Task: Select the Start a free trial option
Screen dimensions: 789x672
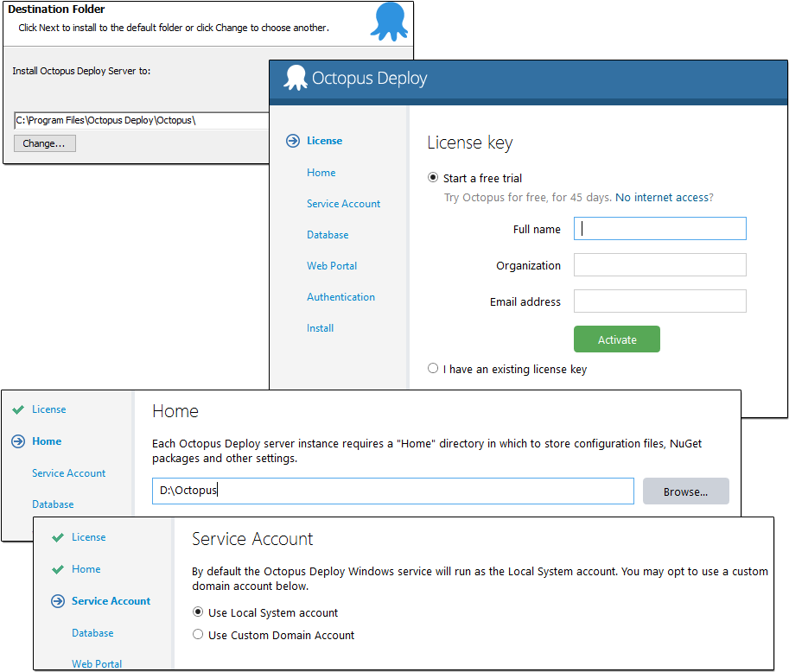Action: click(433, 178)
